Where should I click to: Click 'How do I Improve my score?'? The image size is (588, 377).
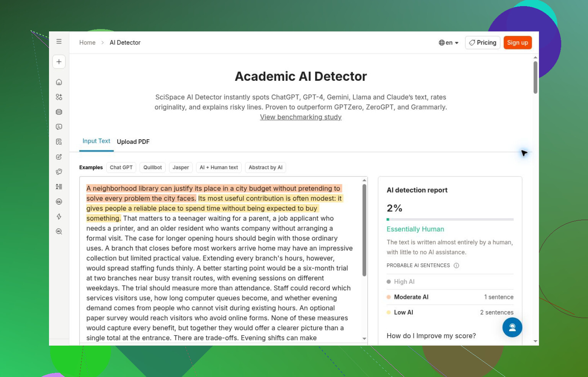pos(431,336)
